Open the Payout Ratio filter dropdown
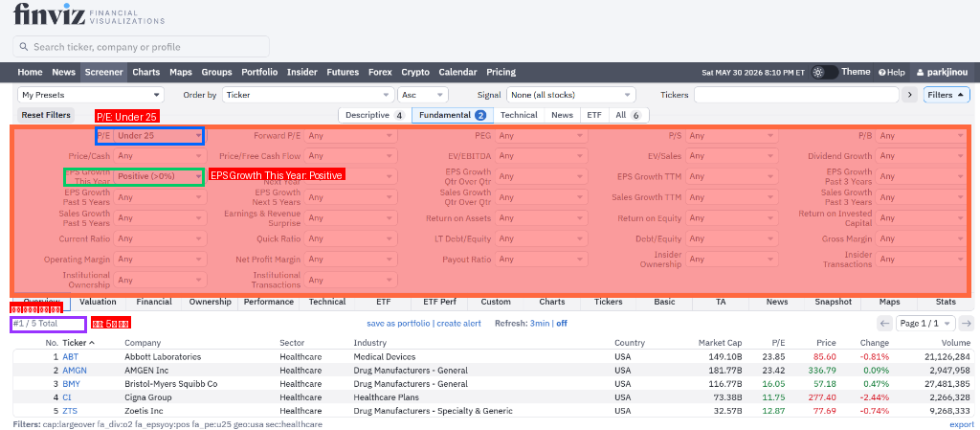 tap(542, 260)
